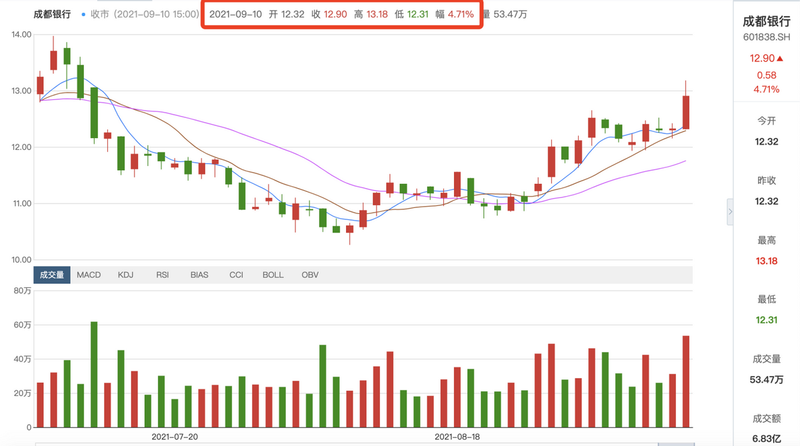Click the 低 12.31 header value
This screenshot has width=800, height=446.
coord(411,14)
